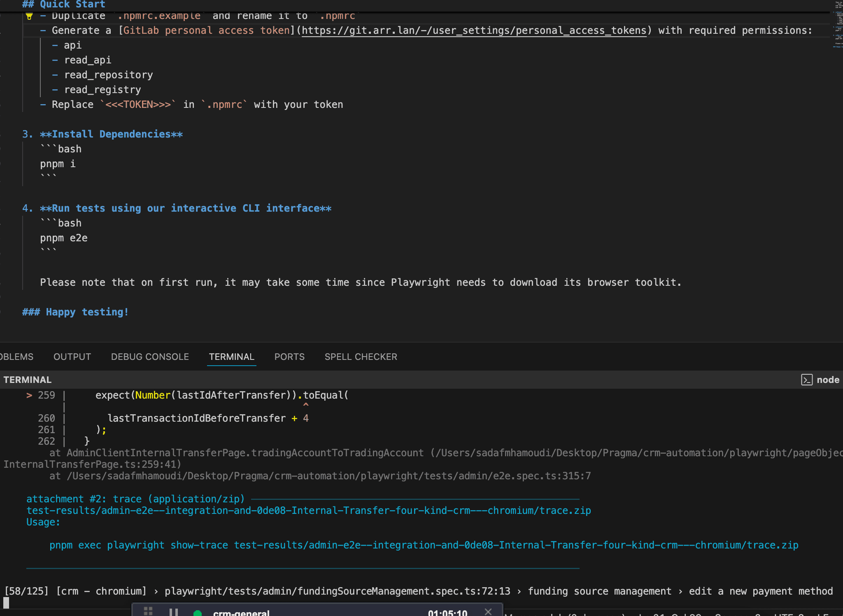
Task: Switch to the PORTS tab
Action: pyautogui.click(x=289, y=357)
